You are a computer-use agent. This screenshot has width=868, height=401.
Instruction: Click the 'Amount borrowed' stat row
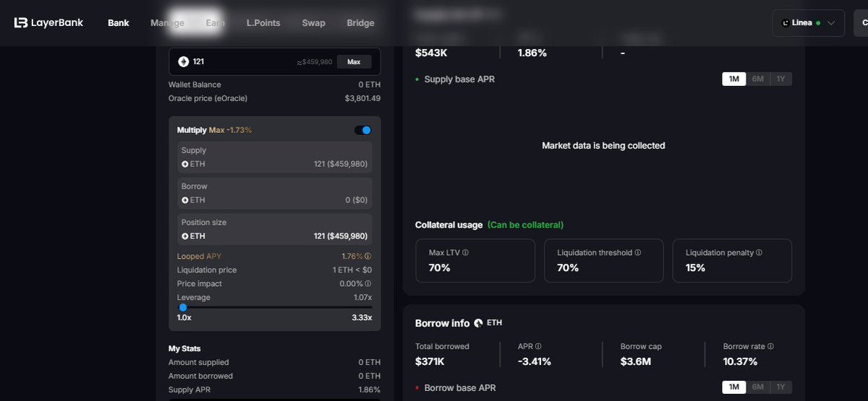click(274, 376)
